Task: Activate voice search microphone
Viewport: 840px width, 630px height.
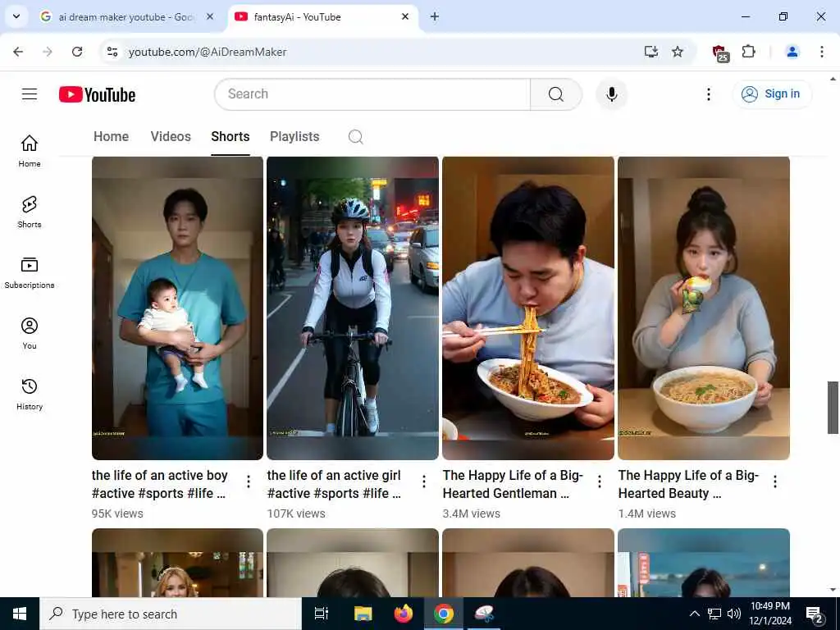Action: [x=611, y=94]
